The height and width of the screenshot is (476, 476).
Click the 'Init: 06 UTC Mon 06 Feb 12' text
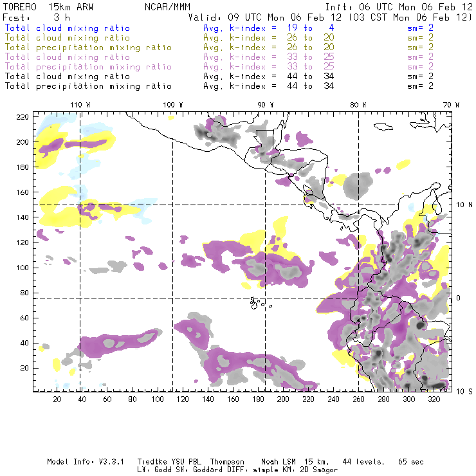tap(399, 7)
